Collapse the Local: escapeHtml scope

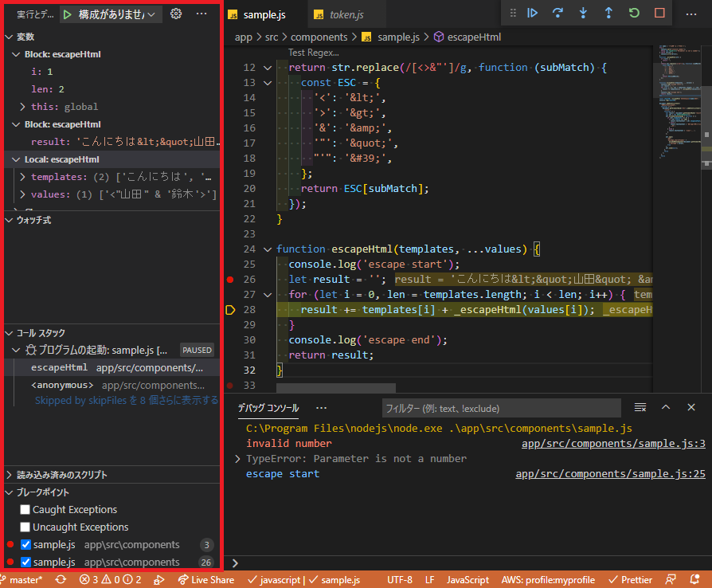(x=16, y=159)
